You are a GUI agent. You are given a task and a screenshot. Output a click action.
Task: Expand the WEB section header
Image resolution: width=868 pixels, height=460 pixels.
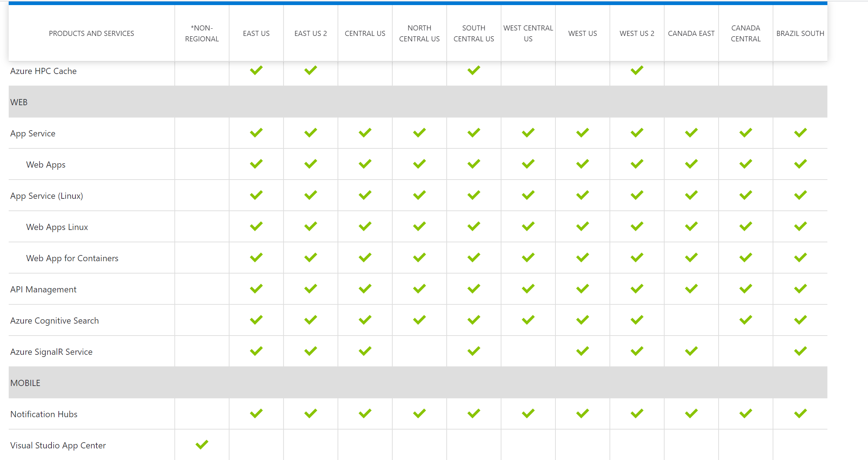pyautogui.click(x=19, y=102)
